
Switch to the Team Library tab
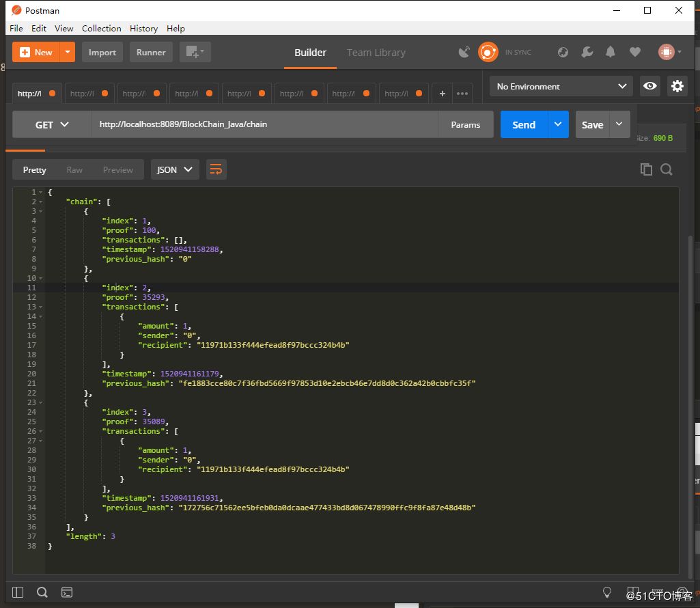click(x=376, y=53)
